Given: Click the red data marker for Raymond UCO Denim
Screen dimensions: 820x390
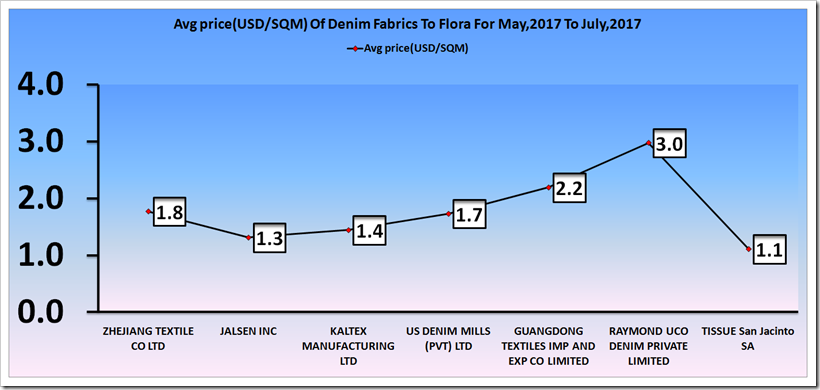Looking at the screenshot, I should (648, 142).
